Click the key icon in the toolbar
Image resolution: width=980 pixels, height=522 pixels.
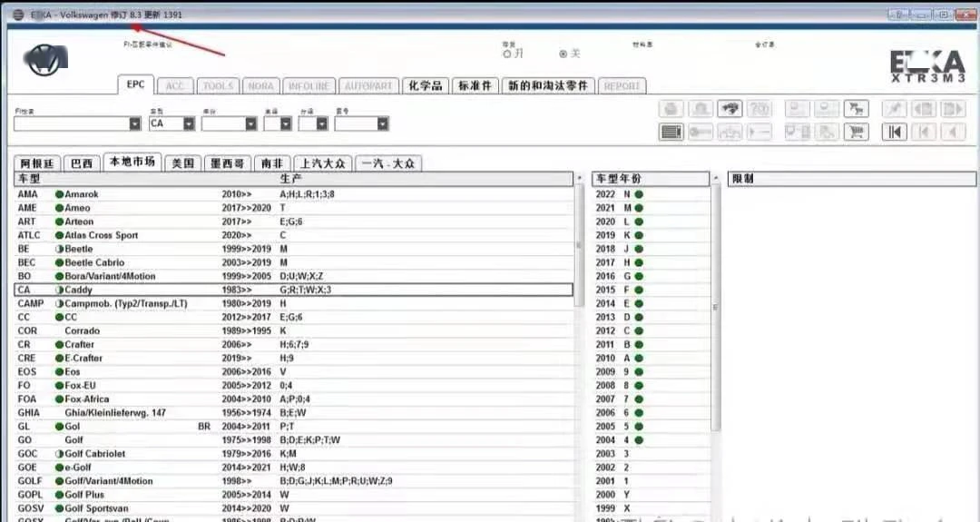[700, 132]
